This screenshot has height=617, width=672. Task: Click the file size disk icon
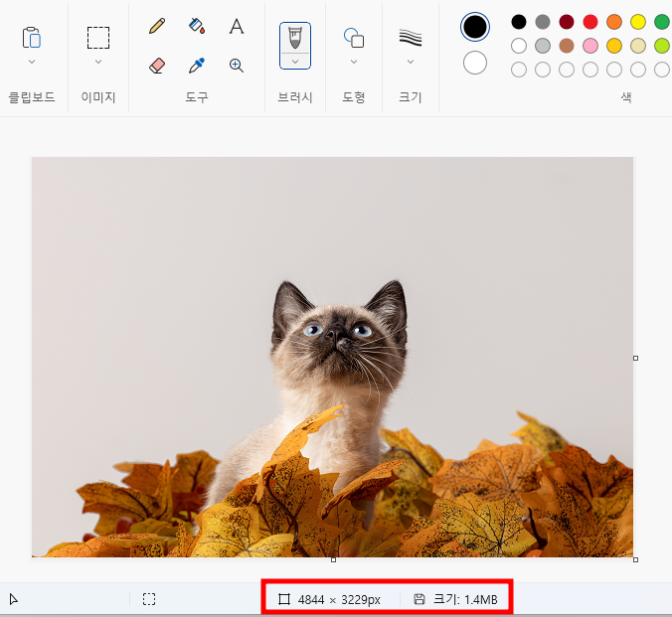420,599
